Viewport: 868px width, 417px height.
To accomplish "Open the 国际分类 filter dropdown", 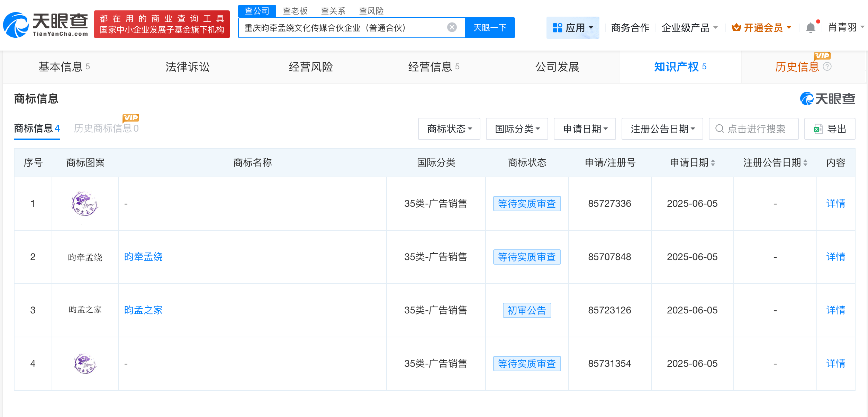I will click(x=516, y=129).
